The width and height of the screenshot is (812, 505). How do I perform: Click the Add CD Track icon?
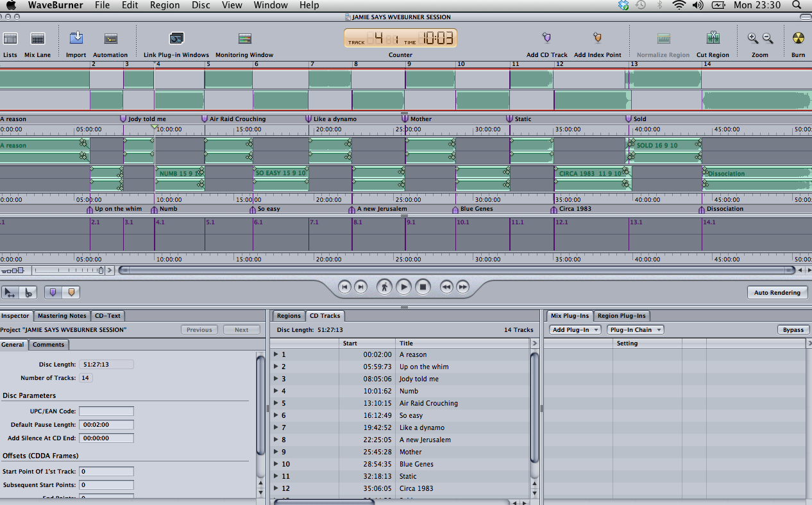546,38
